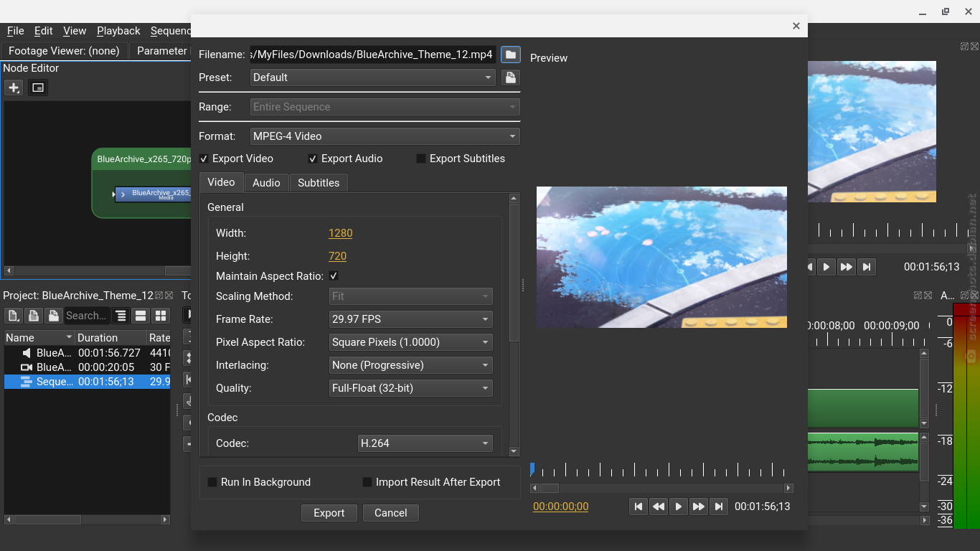Float the viewer panel at top right
Image resolution: width=980 pixels, height=551 pixels.
tap(965, 46)
